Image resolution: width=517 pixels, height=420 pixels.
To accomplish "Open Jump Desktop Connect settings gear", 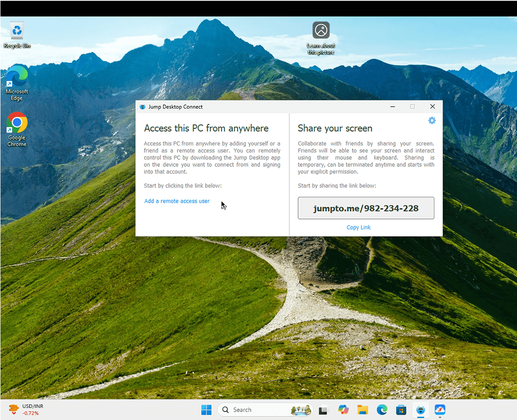I will pos(432,121).
